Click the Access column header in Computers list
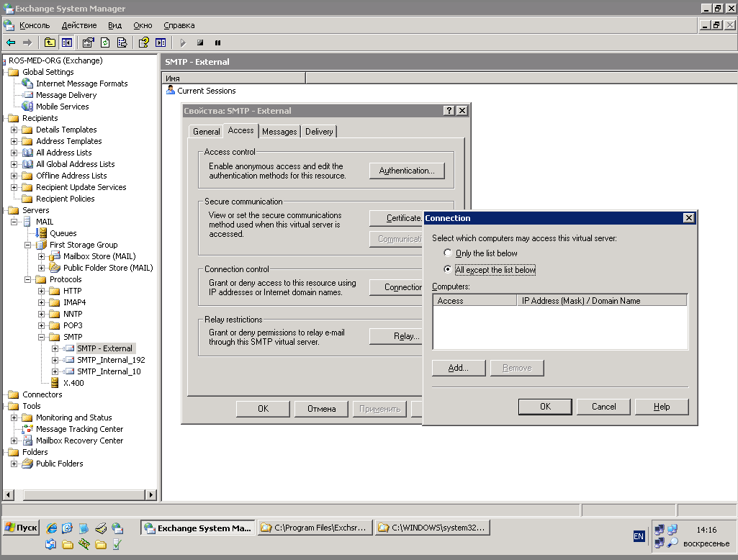Image resolution: width=738 pixels, height=560 pixels. 474,301
